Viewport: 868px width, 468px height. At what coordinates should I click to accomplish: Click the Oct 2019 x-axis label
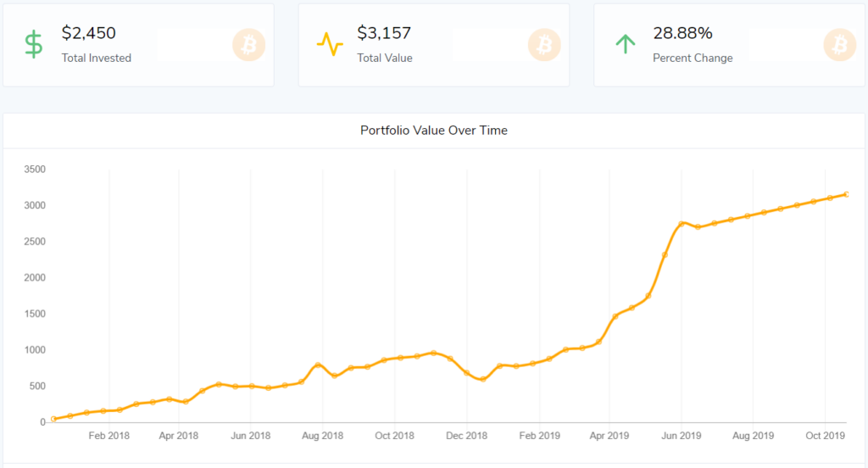click(x=825, y=436)
